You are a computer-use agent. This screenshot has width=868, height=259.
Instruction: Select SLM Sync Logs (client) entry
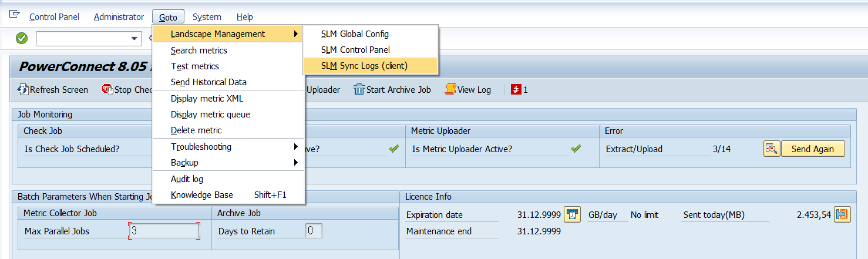[364, 66]
